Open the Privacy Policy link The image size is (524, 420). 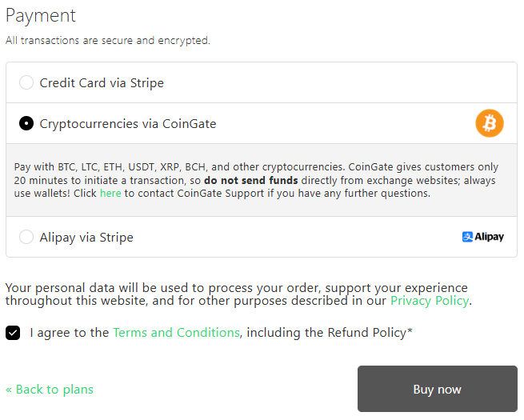(430, 301)
